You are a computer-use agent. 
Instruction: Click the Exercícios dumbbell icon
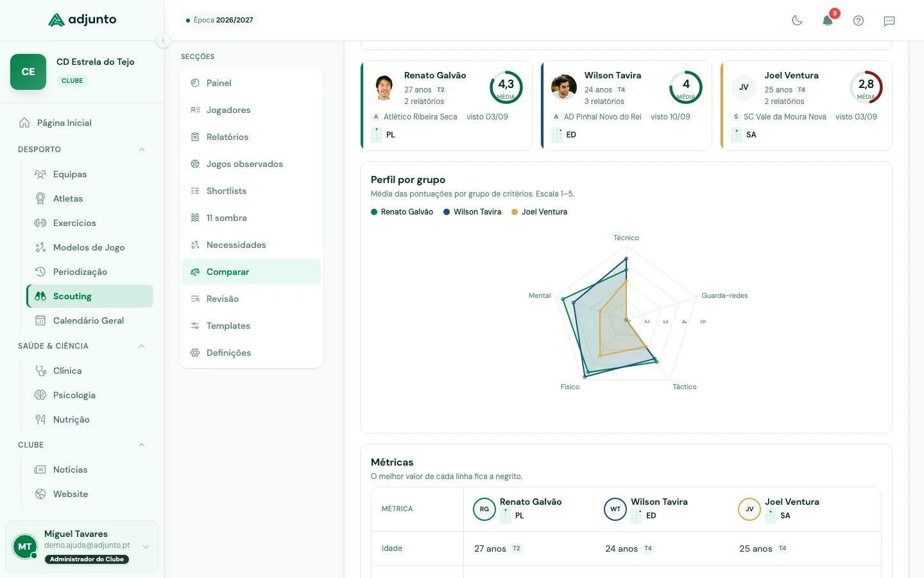pos(40,223)
